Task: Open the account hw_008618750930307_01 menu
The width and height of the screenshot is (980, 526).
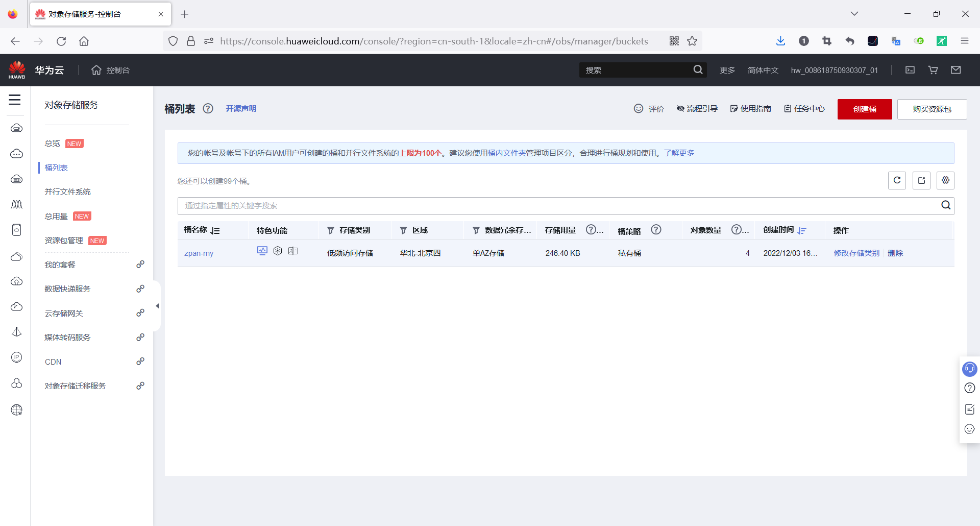Action: click(x=835, y=70)
